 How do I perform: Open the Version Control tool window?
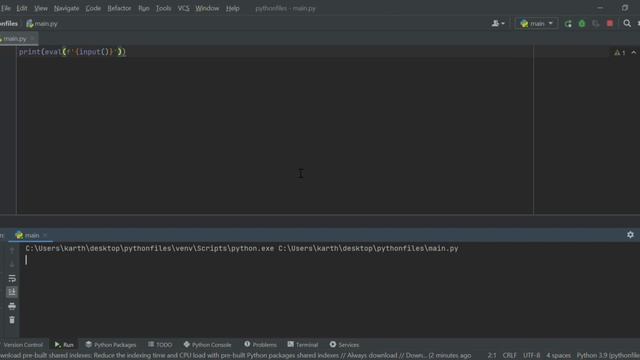23,345
